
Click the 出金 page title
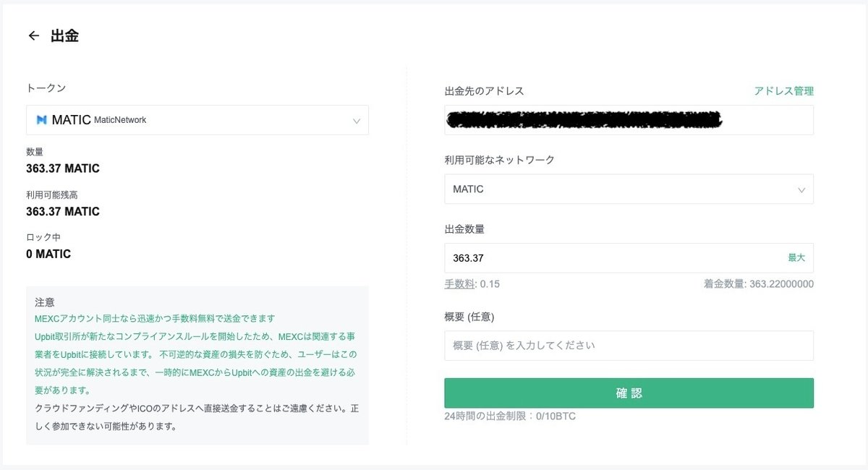(x=64, y=35)
